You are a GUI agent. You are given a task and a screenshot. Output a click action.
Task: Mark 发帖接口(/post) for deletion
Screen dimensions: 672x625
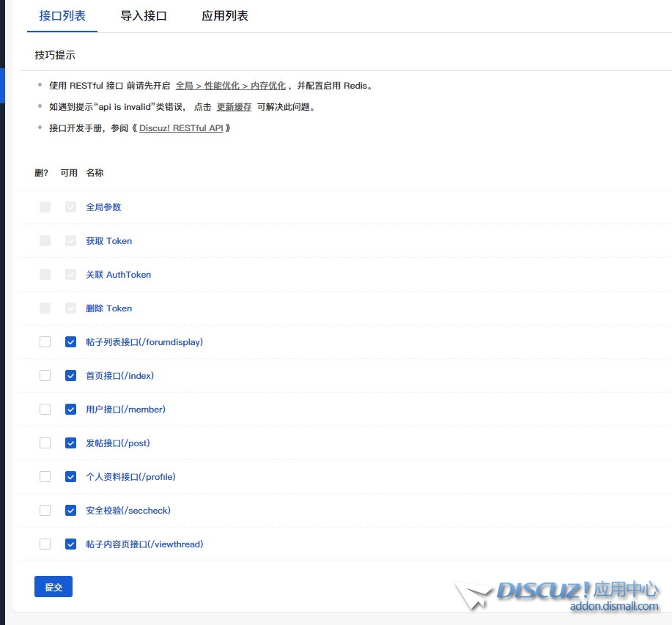click(45, 443)
